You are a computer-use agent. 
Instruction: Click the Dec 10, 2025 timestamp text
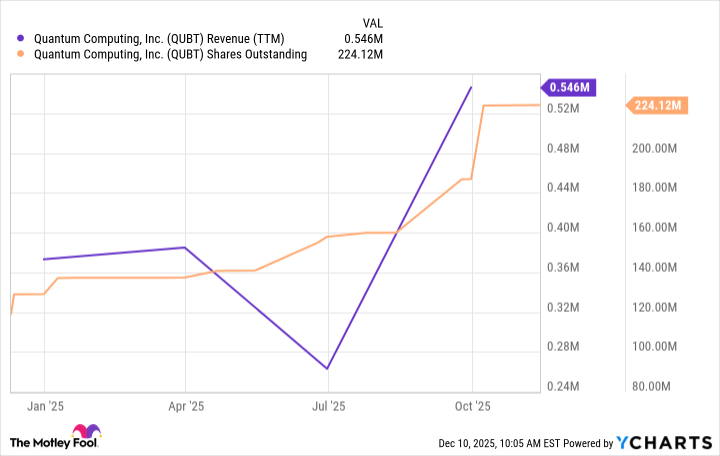(x=491, y=443)
